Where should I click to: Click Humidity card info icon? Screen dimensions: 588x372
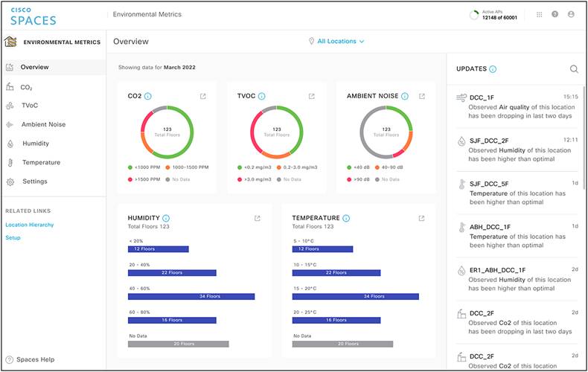click(x=166, y=218)
